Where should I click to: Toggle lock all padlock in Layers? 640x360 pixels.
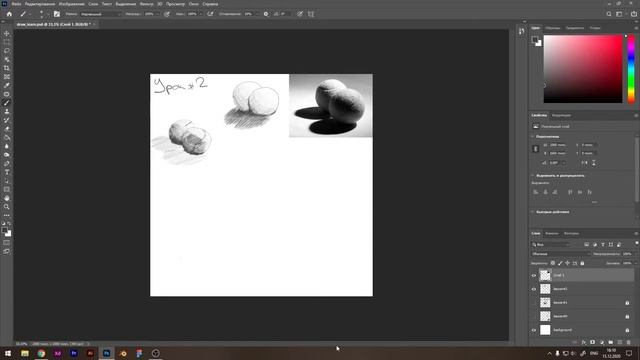(x=582, y=263)
